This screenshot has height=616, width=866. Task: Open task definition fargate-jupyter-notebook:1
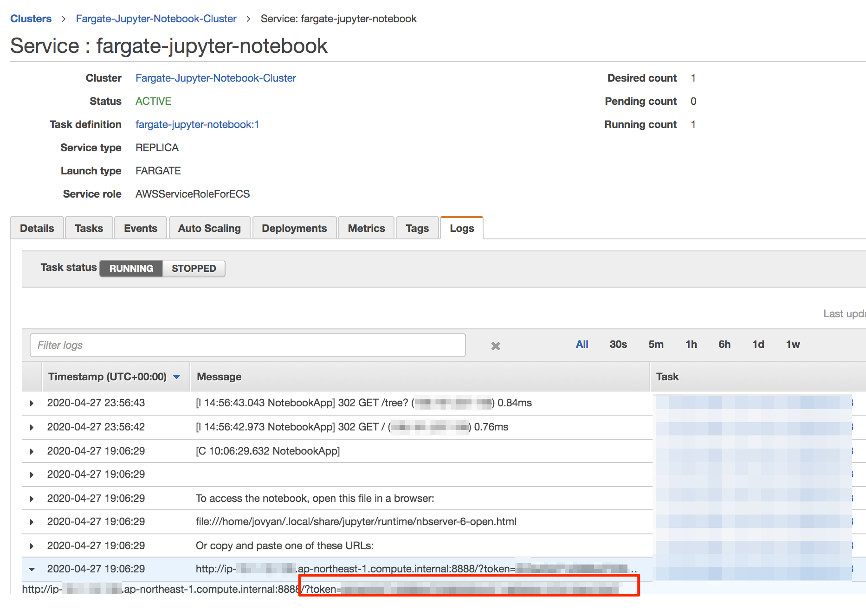coord(197,124)
